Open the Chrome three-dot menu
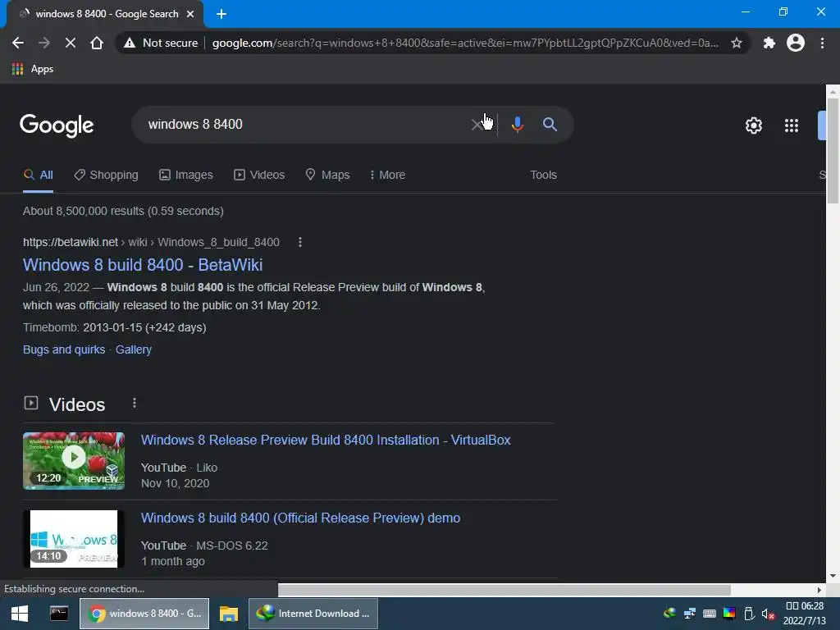Screen dimensions: 840x630 click(822, 43)
